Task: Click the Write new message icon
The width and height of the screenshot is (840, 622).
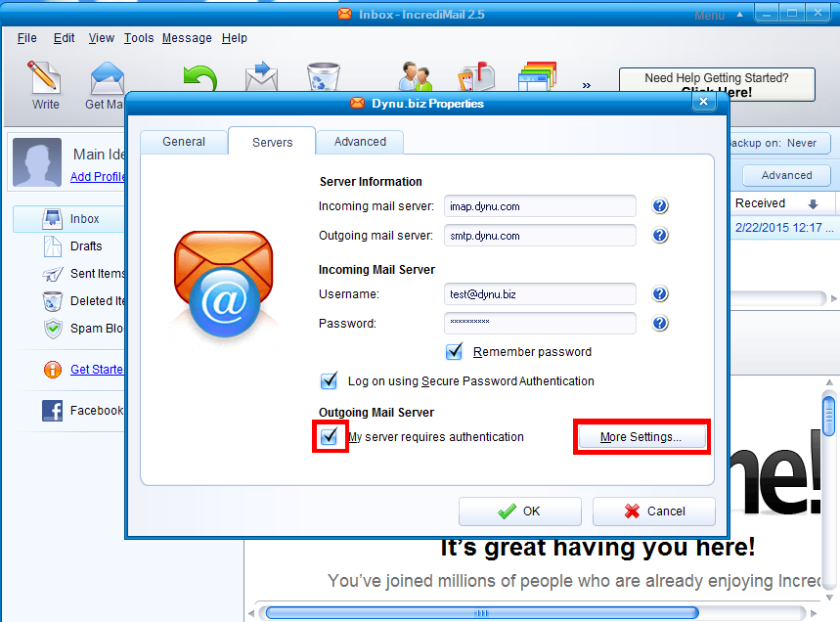Action: click(44, 77)
